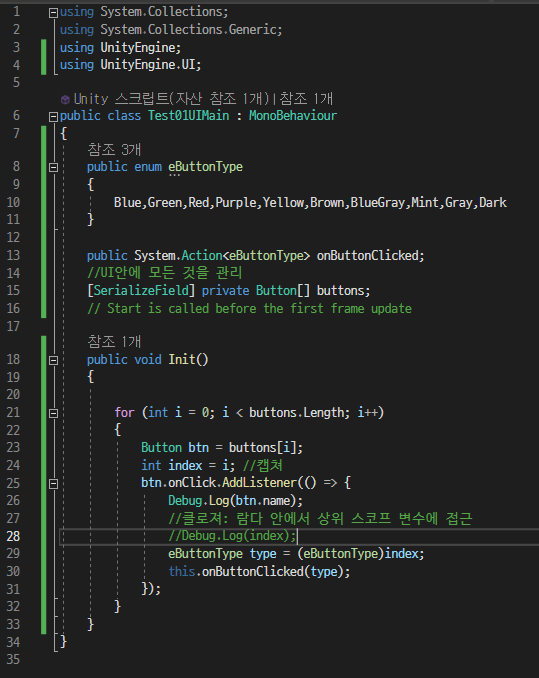The image size is (539, 678).
Task: Click the Unity script icon above the class
Action: pos(65,99)
